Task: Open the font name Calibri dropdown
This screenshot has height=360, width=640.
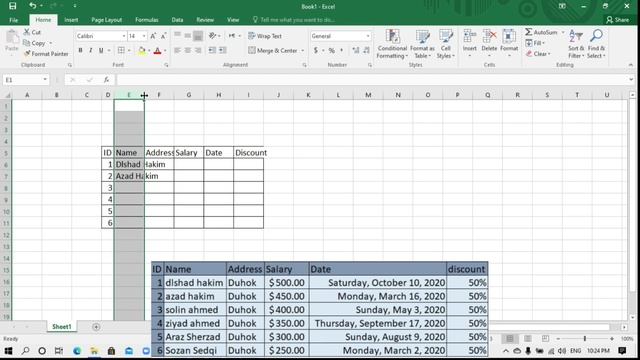Action: coord(124,36)
